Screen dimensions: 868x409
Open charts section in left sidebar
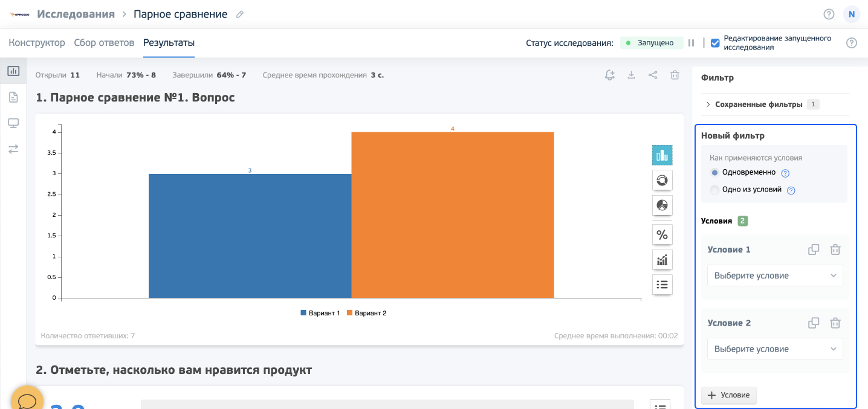tap(13, 71)
